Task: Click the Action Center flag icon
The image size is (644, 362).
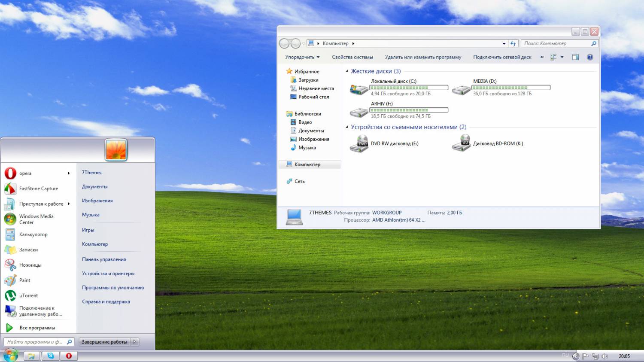Action: tap(585, 356)
